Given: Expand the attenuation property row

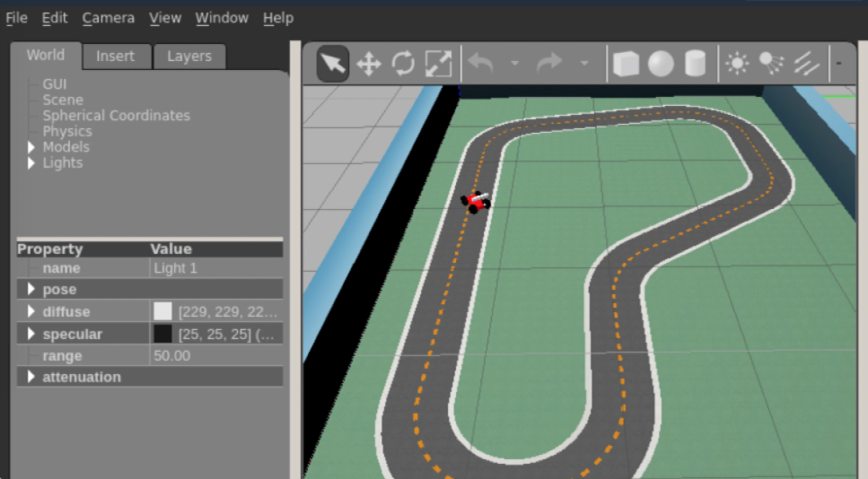Looking at the screenshot, I should coord(31,378).
